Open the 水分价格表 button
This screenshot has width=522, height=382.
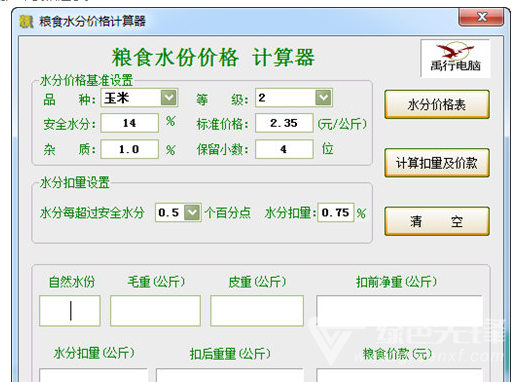pyautogui.click(x=437, y=105)
